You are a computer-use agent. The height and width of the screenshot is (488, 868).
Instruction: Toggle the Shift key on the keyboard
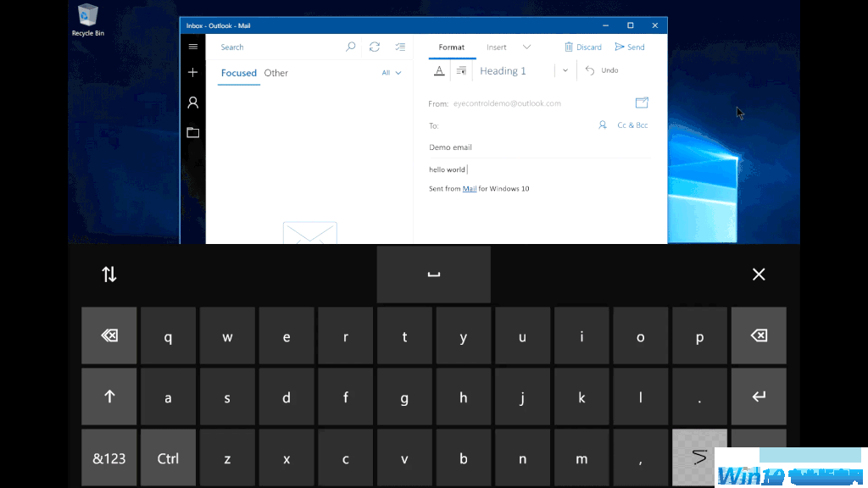[108, 396]
